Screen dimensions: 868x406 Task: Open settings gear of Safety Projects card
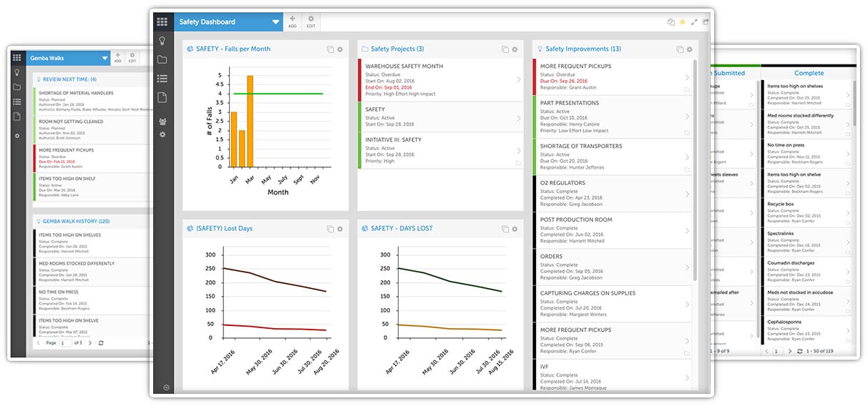pyautogui.click(x=515, y=49)
